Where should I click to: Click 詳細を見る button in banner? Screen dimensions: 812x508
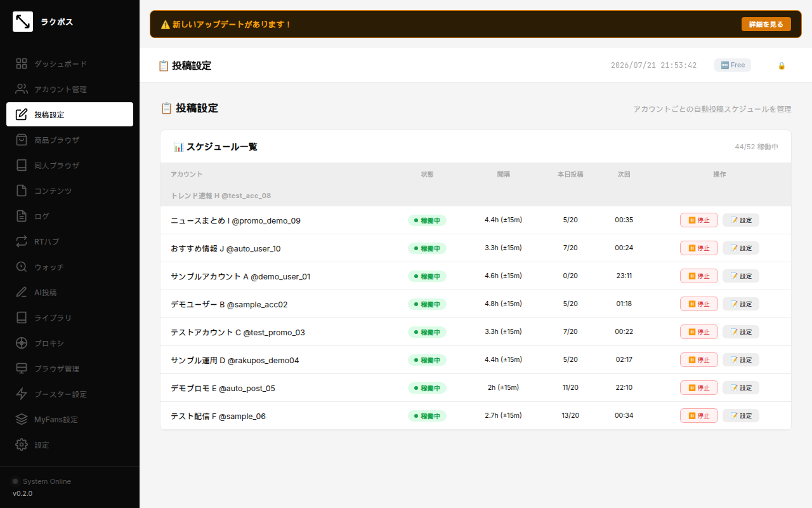(766, 24)
